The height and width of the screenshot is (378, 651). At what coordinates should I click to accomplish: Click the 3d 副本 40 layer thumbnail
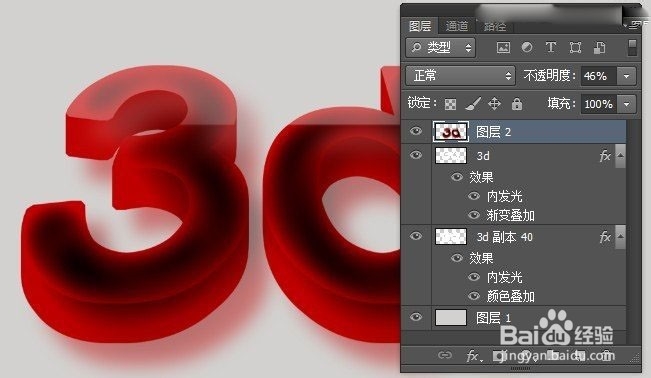coord(451,236)
